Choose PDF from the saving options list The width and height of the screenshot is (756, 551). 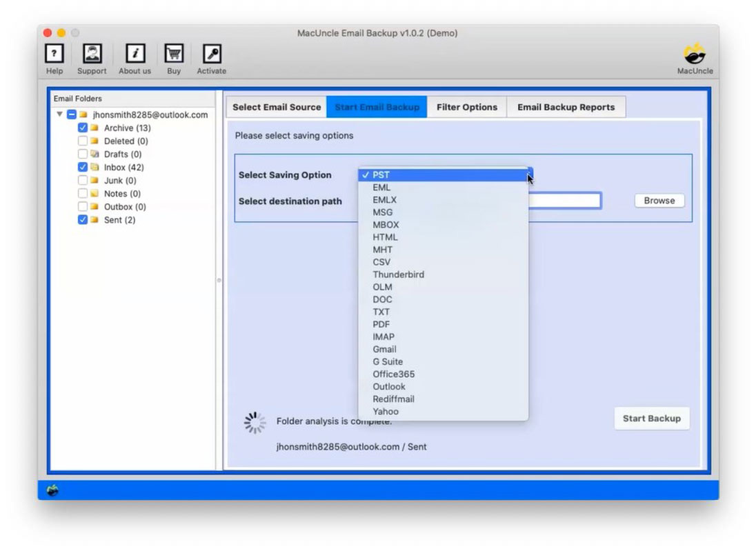381,324
